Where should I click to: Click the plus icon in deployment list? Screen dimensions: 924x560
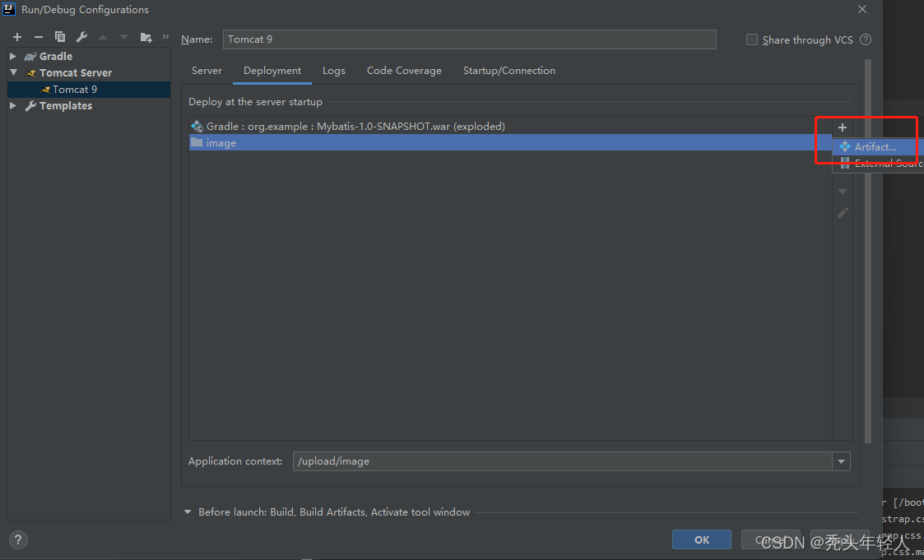click(x=842, y=127)
